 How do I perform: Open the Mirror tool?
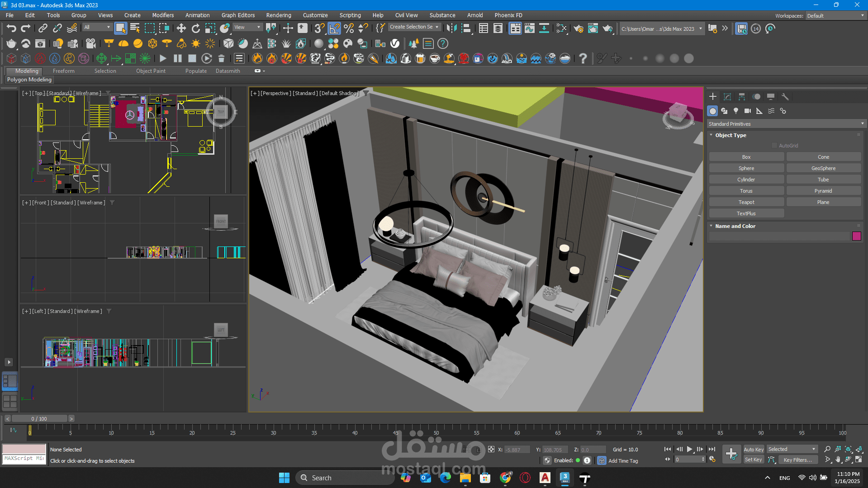(451, 28)
